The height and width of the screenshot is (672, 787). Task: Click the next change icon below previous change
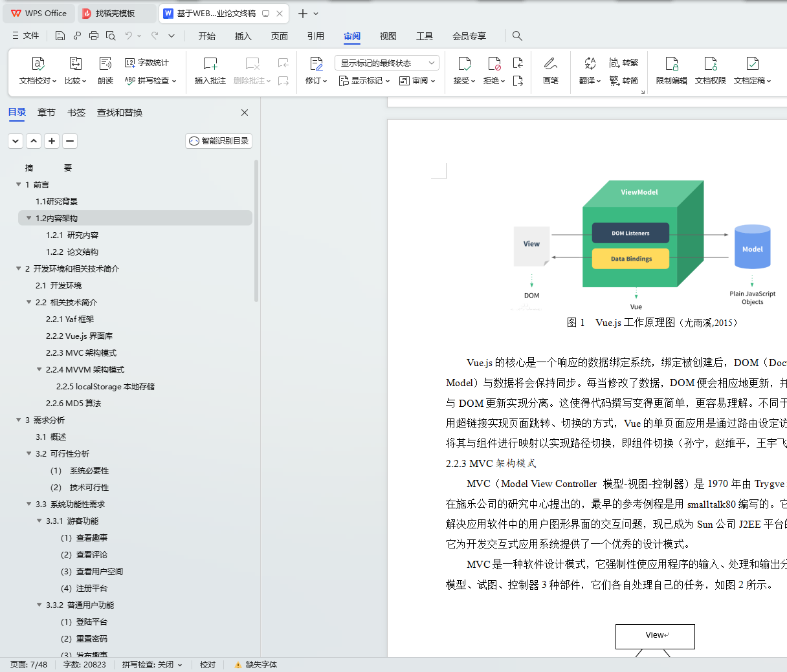click(x=518, y=81)
